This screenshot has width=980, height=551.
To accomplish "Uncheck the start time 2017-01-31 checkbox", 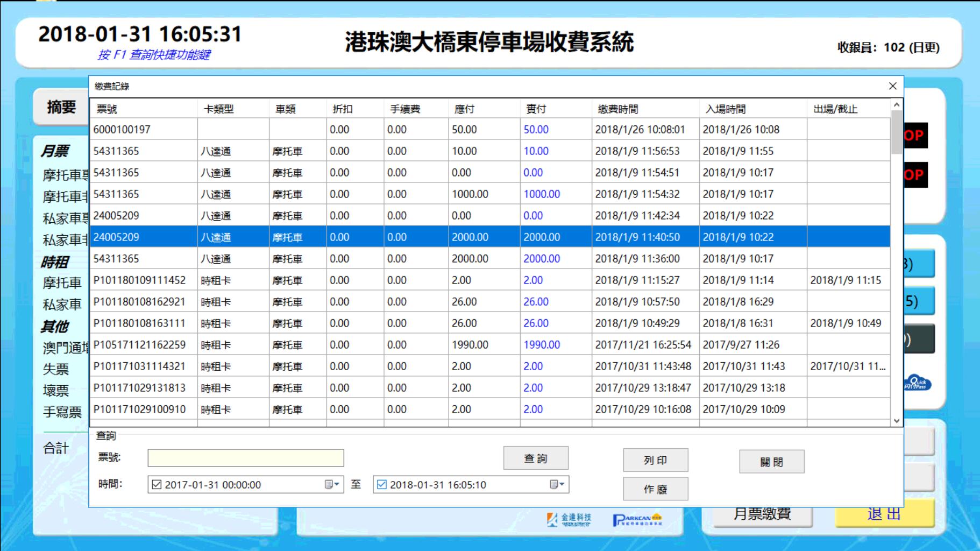I will coord(157,485).
